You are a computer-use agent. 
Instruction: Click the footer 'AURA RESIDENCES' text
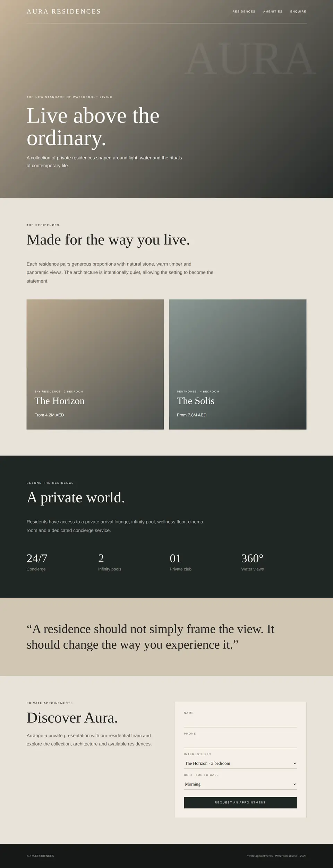(x=40, y=856)
